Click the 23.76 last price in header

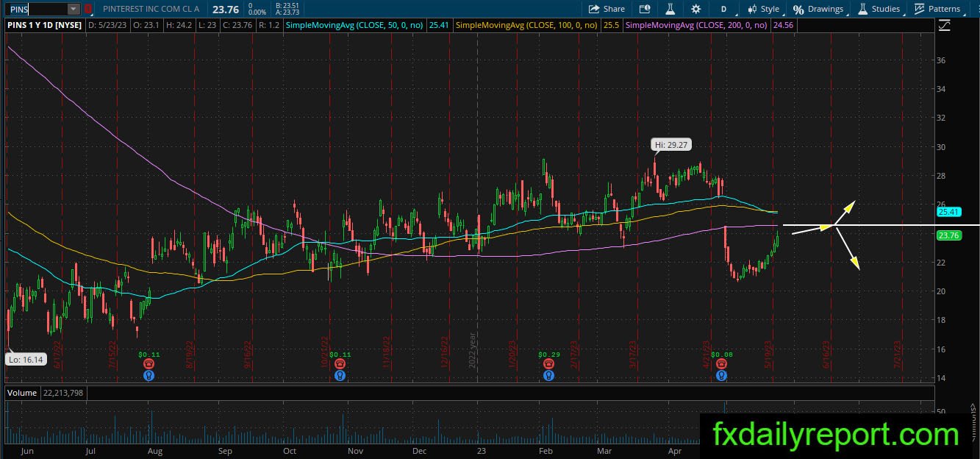(226, 9)
